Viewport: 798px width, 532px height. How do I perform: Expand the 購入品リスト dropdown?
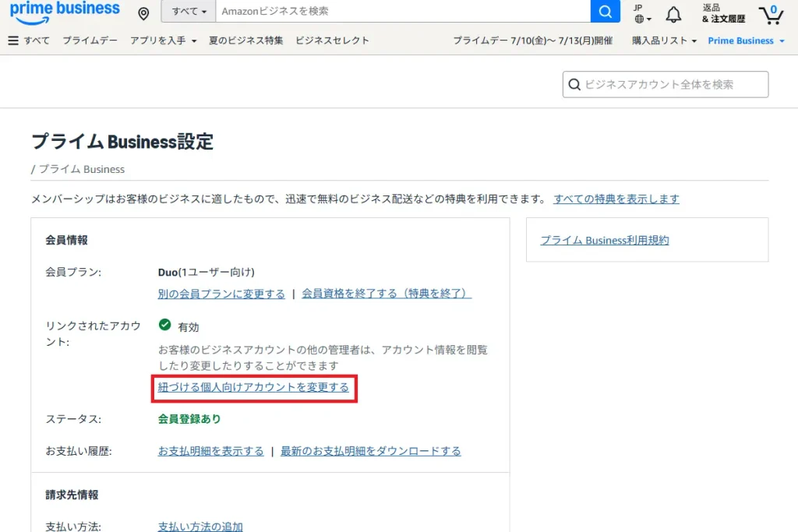pos(664,41)
